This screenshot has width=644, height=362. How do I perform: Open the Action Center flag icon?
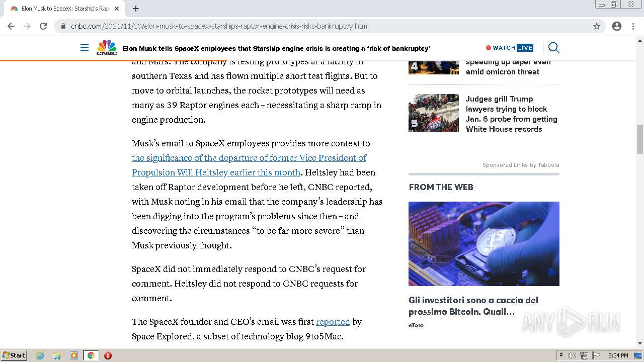coord(596,355)
